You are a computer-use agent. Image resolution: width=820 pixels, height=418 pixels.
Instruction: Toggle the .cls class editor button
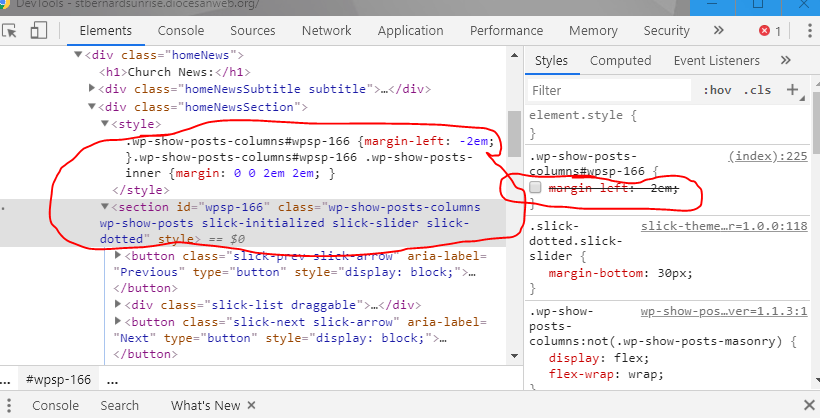point(756,90)
